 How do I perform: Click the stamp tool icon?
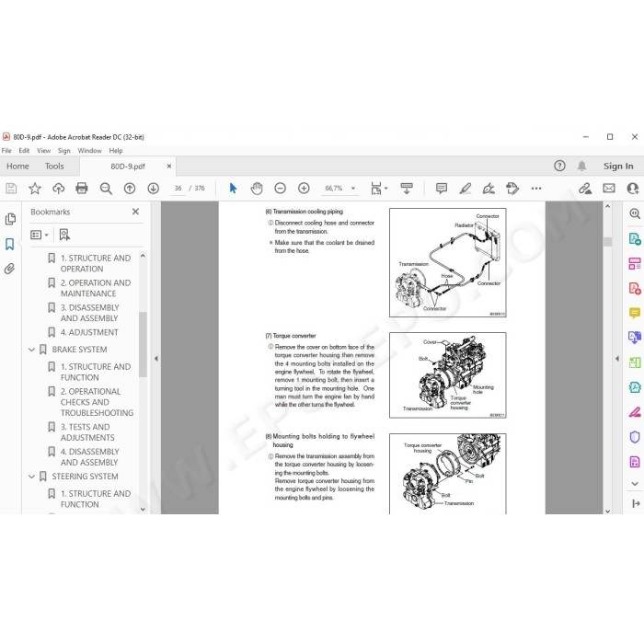tap(512, 189)
